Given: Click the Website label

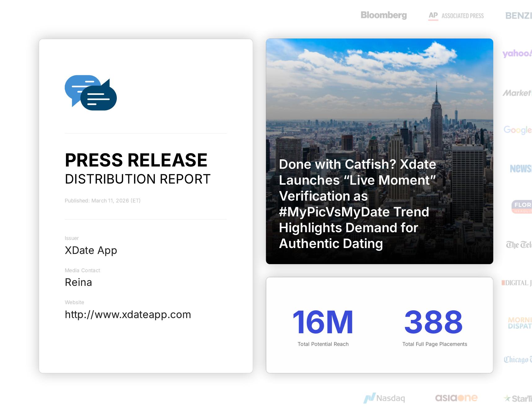Looking at the screenshot, I should [x=74, y=302].
